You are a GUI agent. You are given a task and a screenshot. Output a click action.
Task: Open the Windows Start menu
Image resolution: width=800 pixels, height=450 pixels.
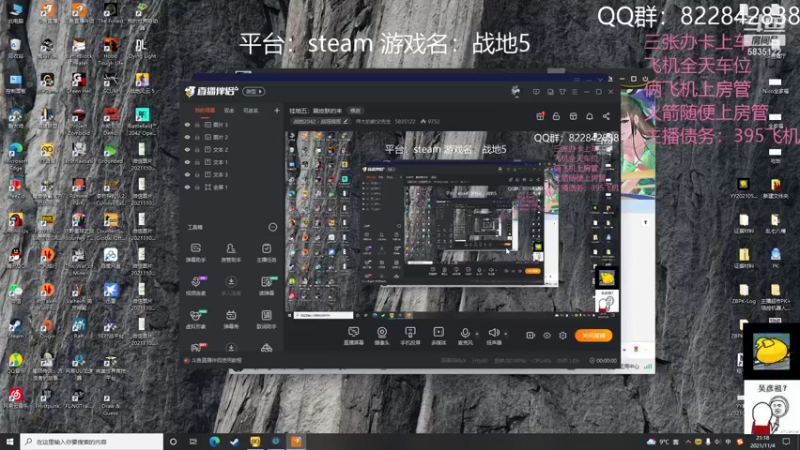(x=10, y=441)
